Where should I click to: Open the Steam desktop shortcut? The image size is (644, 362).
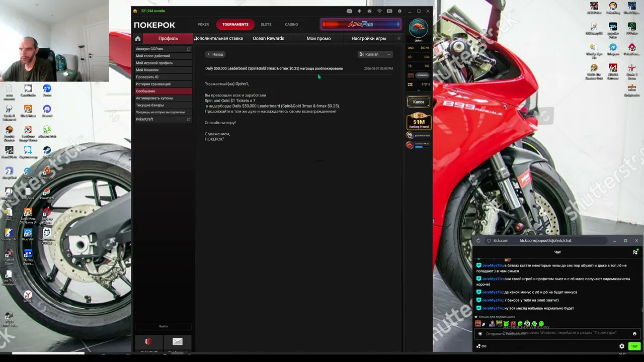point(47,152)
